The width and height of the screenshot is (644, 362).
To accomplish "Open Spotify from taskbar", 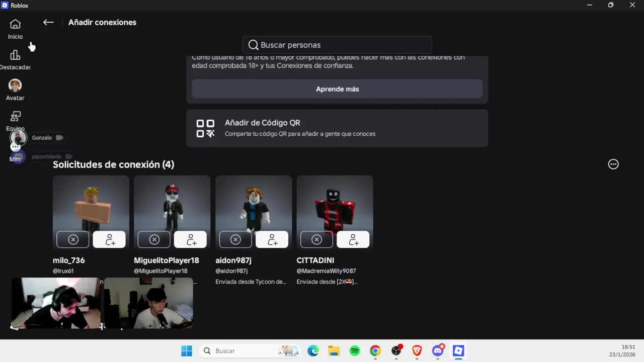I will click(355, 351).
